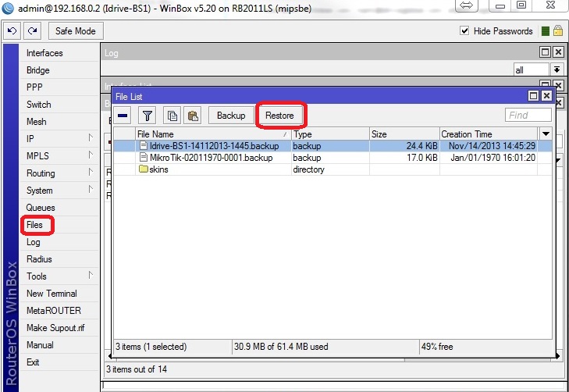Click the paste icon in File List
This screenshot has height=392, width=569.
pos(192,116)
